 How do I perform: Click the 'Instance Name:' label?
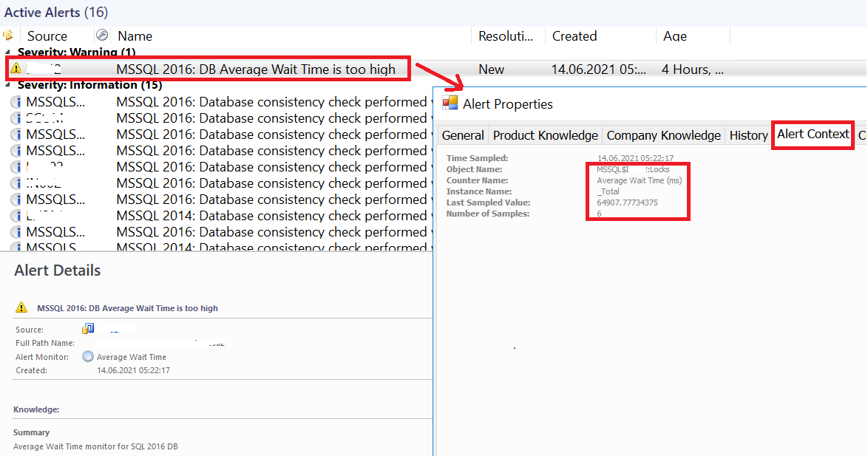[x=479, y=191]
